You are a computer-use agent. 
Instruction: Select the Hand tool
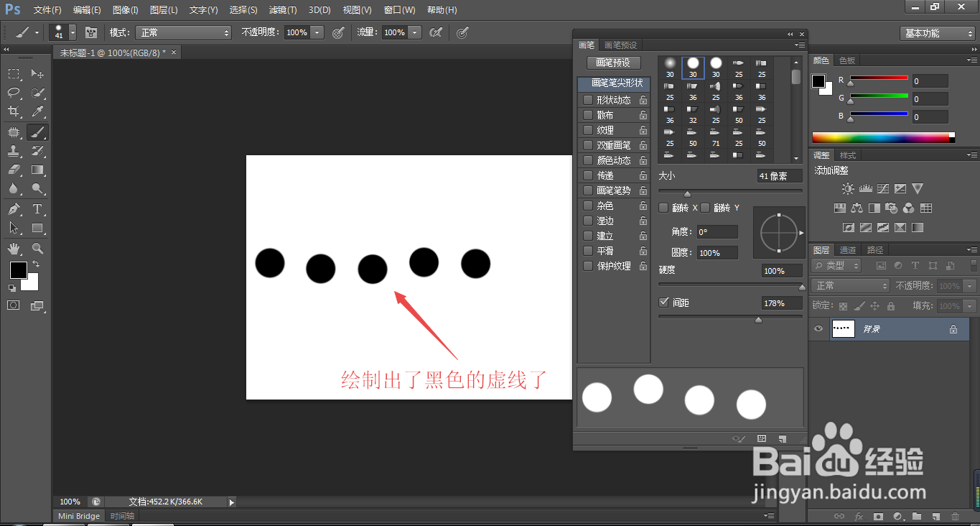click(x=14, y=249)
